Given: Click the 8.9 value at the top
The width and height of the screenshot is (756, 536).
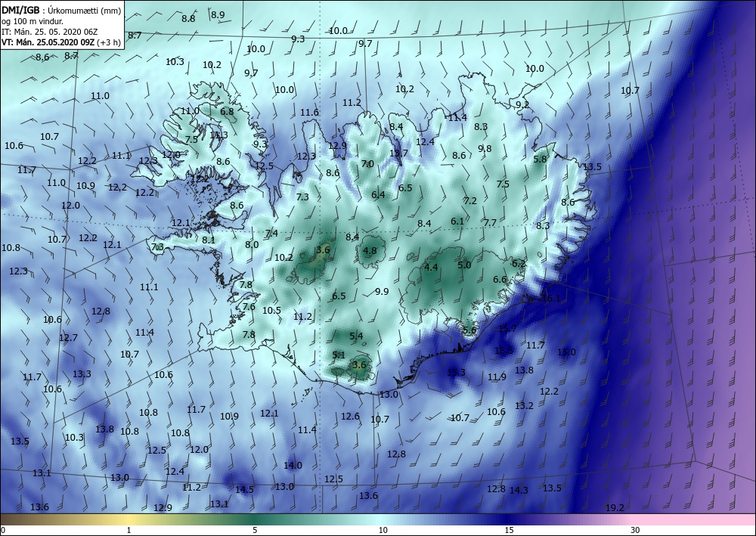Looking at the screenshot, I should coord(218,15).
